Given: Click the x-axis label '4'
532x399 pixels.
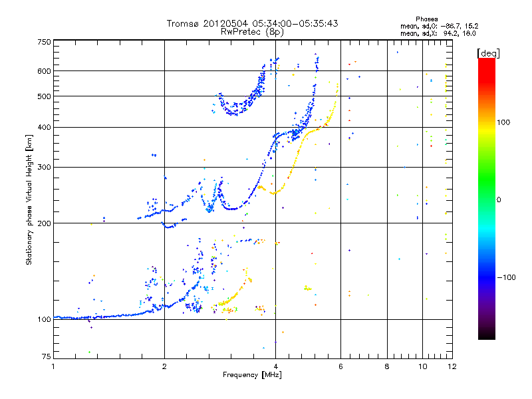Looking at the screenshot, I should (276, 366).
